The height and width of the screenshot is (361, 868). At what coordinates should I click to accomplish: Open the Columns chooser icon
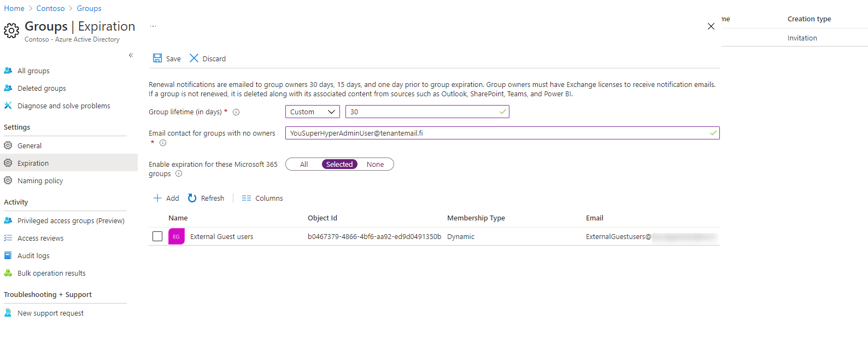247,198
